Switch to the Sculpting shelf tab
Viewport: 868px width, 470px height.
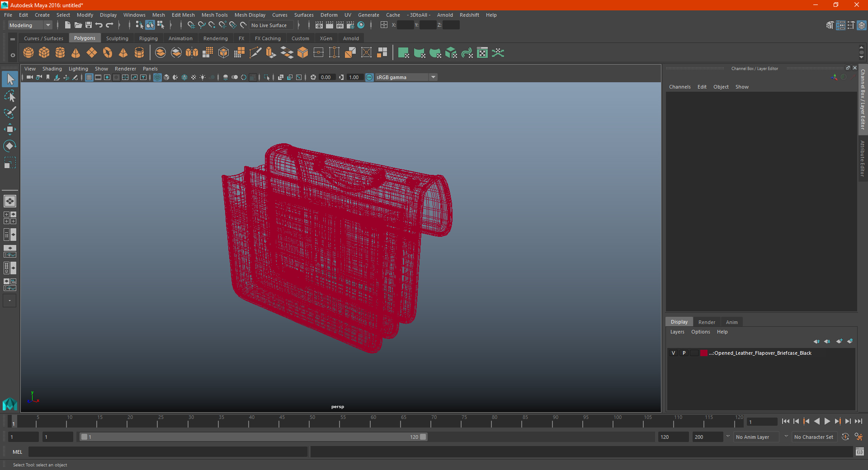pos(117,38)
